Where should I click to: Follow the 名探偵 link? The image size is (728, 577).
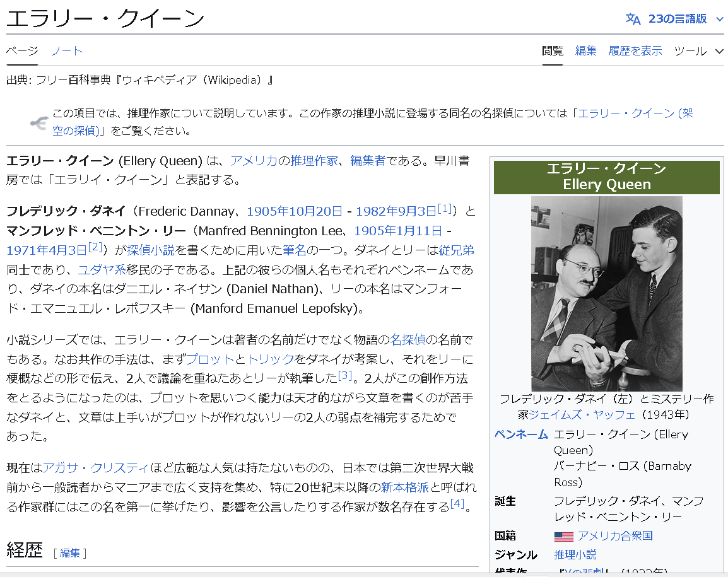408,340
